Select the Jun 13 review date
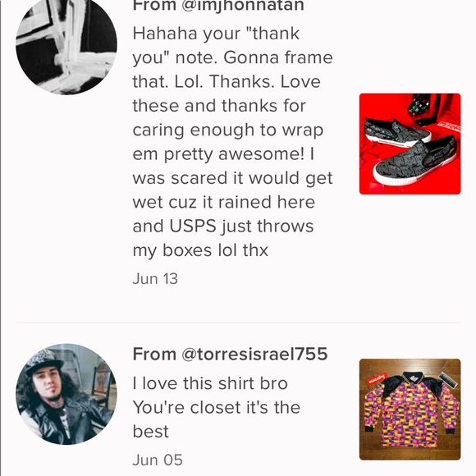Screen dimensions: 476x476 pos(155,279)
